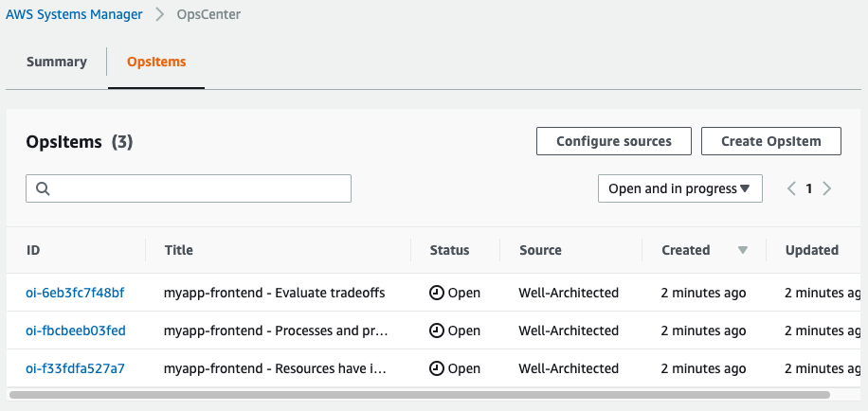This screenshot has width=868, height=411.
Task: Click Open status clock icon for oi-f33fdfa527a7
Action: tap(437, 368)
